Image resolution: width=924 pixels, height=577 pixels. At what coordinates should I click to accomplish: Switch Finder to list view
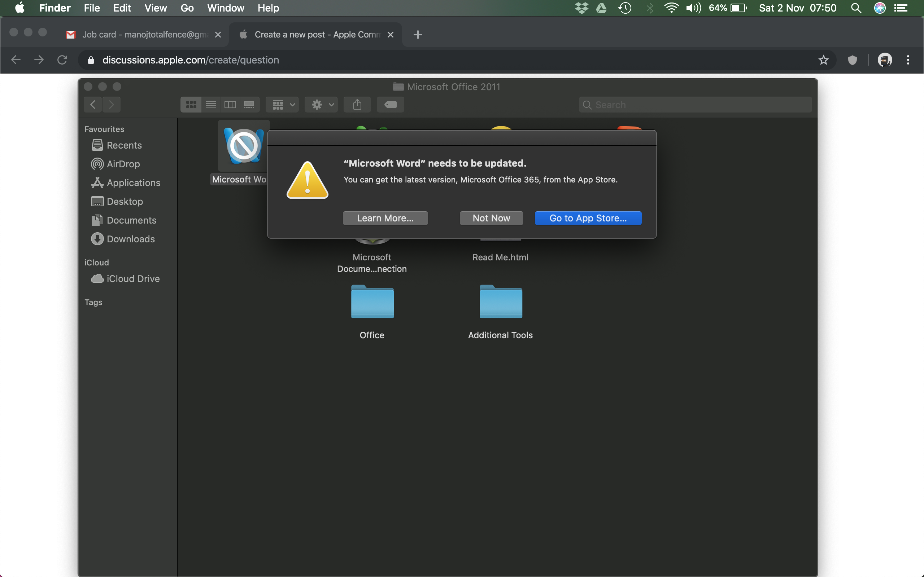(211, 105)
